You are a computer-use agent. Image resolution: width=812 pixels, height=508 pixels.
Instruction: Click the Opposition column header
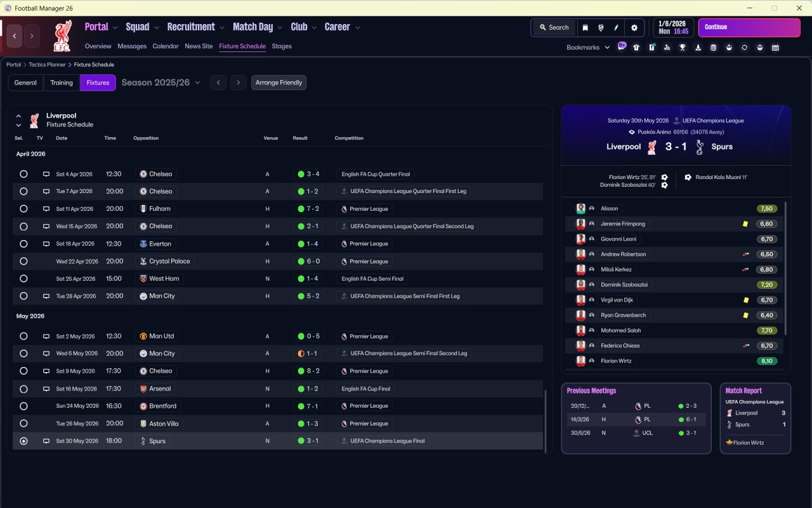click(146, 138)
